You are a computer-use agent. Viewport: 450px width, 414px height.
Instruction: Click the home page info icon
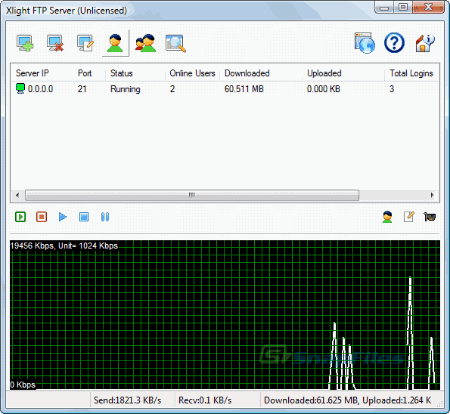425,43
